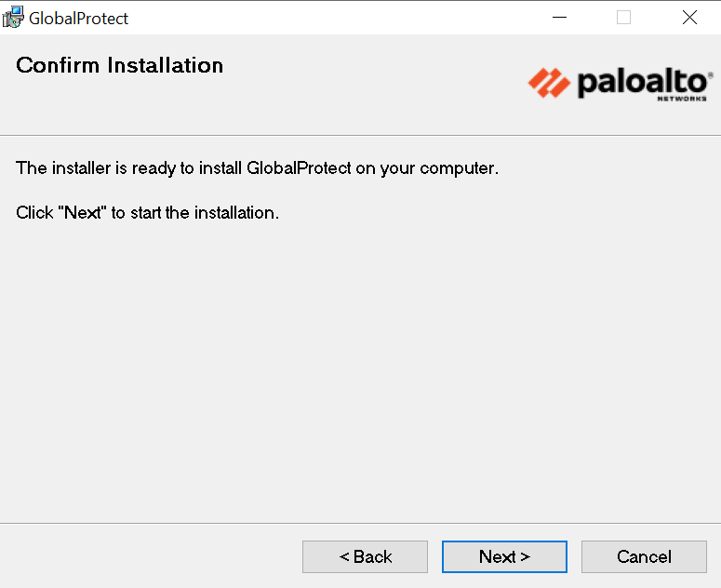
Task: Click the 'Click "Next" to start' instruction text
Action: click(x=148, y=213)
